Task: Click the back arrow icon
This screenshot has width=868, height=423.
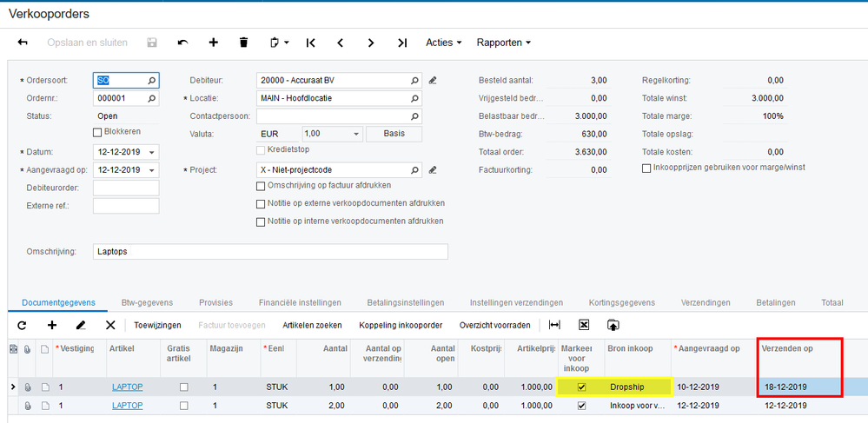Action: pyautogui.click(x=23, y=43)
